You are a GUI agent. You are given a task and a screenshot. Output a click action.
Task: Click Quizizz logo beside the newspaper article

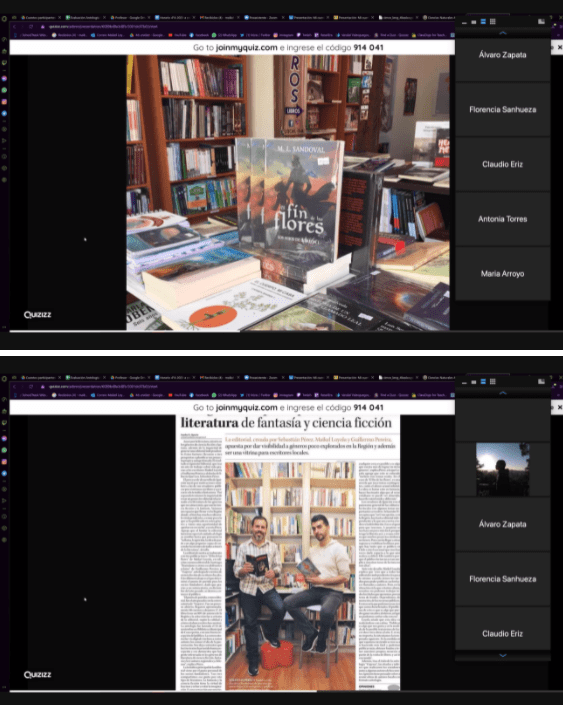(x=37, y=674)
